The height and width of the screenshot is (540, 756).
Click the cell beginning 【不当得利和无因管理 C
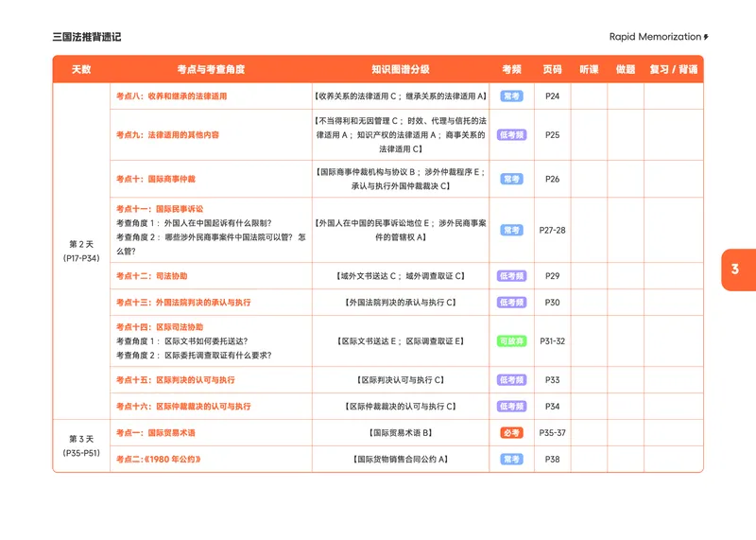pos(401,134)
